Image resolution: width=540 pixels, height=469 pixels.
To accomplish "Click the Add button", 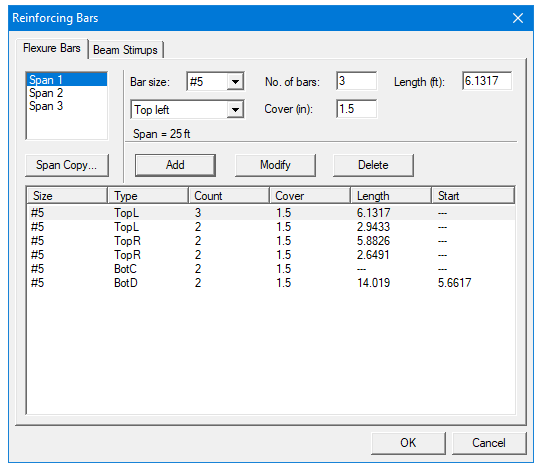I will pos(175,165).
